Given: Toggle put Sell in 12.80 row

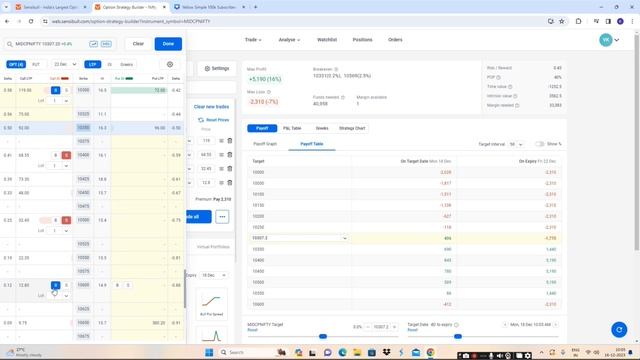Looking at the screenshot, I should pyautogui.click(x=128, y=285).
